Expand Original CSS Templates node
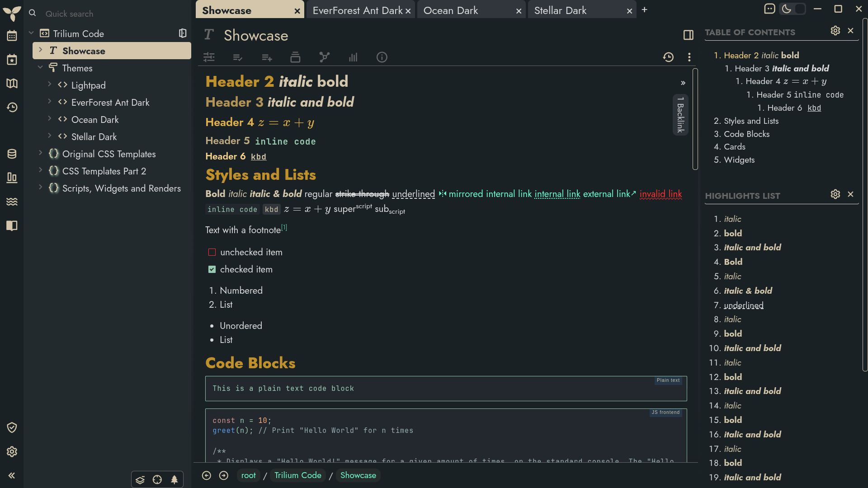This screenshot has width=868, height=488. [x=40, y=153]
